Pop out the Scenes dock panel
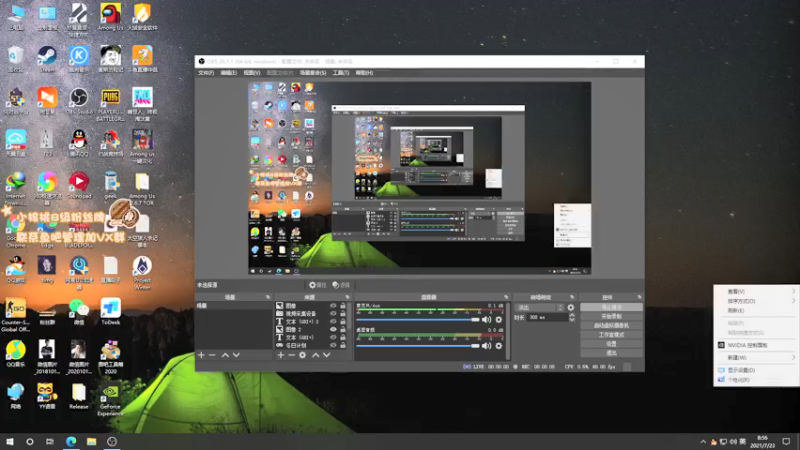Viewport: 800px width, 450px height. click(268, 297)
